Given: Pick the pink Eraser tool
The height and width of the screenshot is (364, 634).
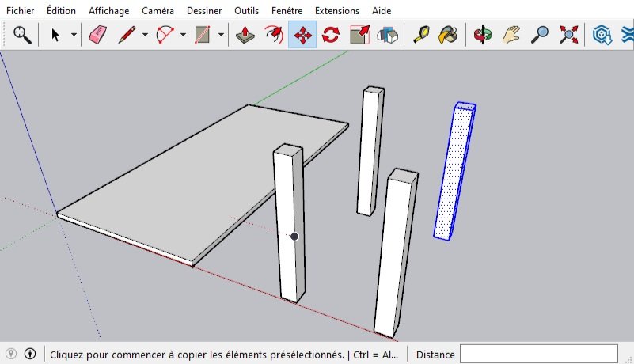Looking at the screenshot, I should pos(97,35).
